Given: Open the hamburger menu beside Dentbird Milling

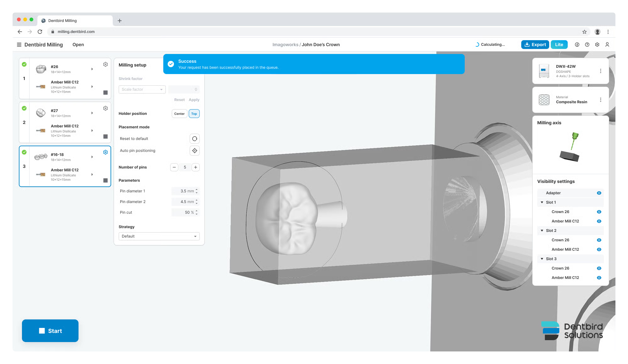Looking at the screenshot, I should [19, 45].
